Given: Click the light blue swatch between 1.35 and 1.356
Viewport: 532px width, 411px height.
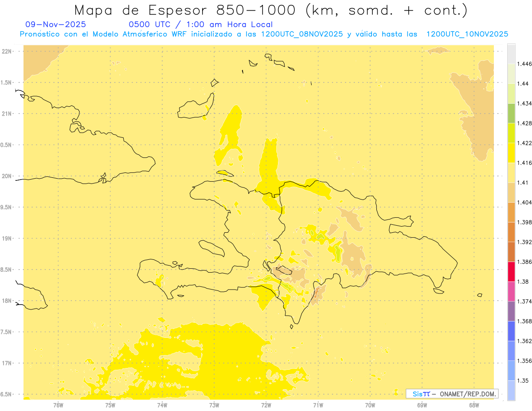Looking at the screenshot, I should coord(511,371).
